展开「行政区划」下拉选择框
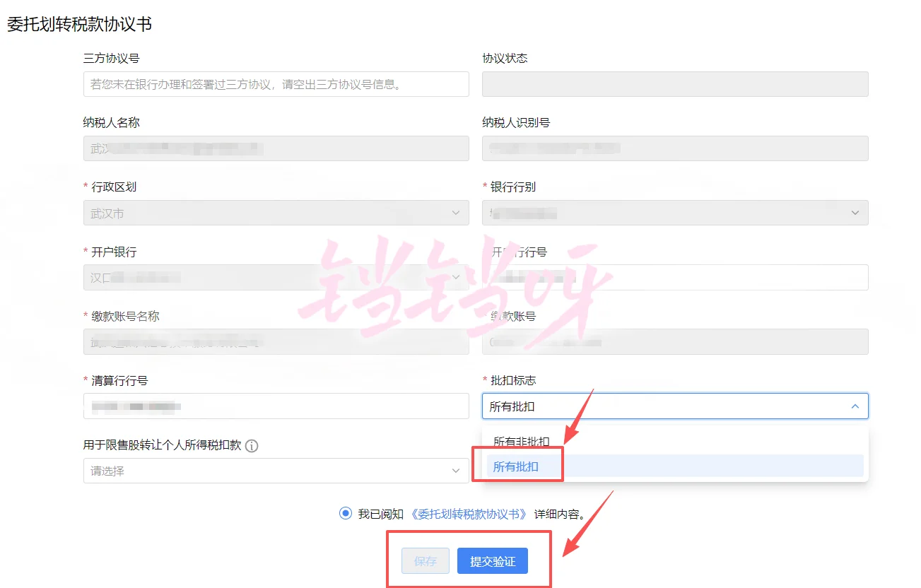The height and width of the screenshot is (588, 921). pos(276,213)
